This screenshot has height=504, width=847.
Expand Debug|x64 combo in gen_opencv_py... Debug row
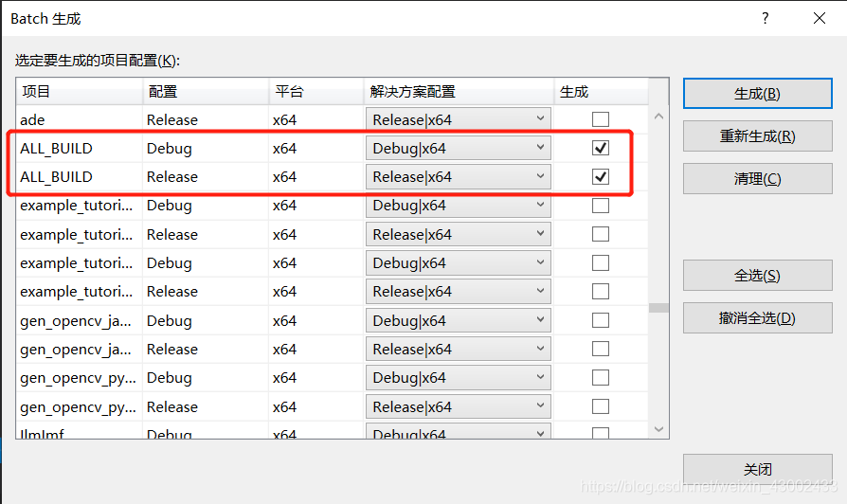pyautogui.click(x=458, y=378)
